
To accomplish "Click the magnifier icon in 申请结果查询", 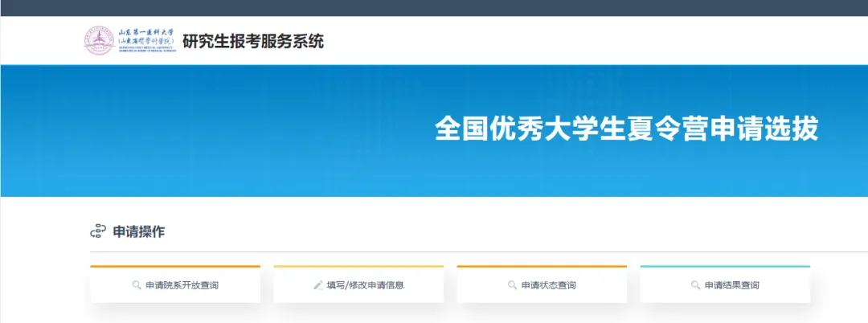I will [695, 285].
